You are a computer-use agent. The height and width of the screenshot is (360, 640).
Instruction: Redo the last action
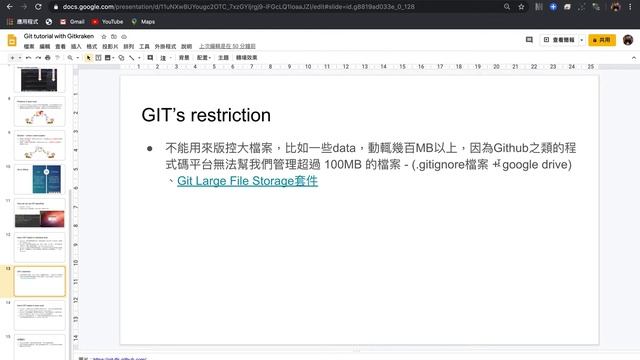click(38, 58)
